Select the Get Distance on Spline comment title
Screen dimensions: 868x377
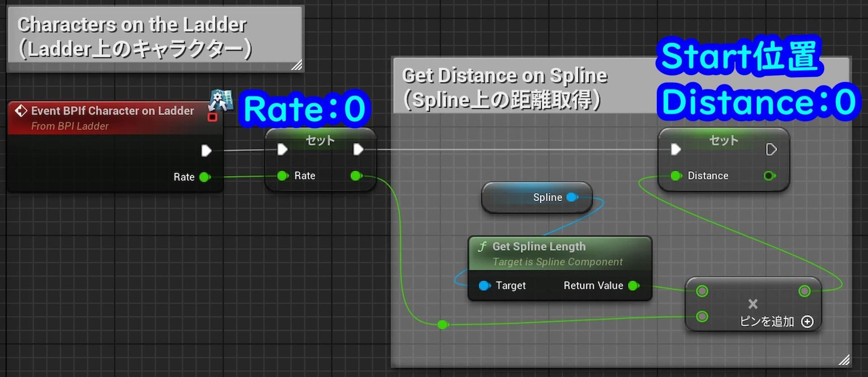(505, 88)
